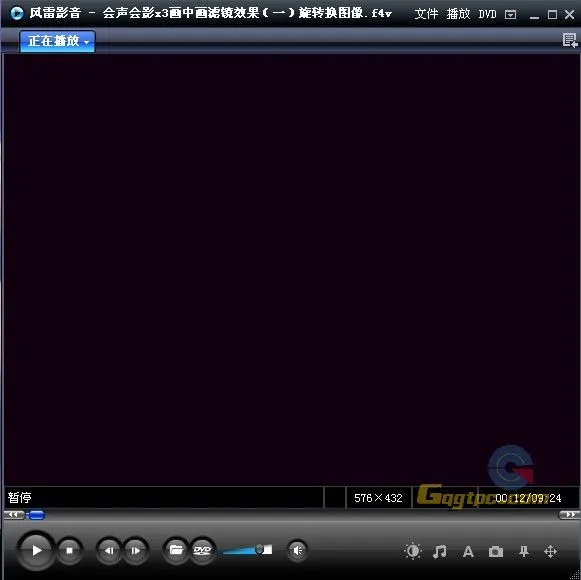581x580 pixels.
Task: Toggle playlist panel icon at top right
Action: tap(570, 40)
